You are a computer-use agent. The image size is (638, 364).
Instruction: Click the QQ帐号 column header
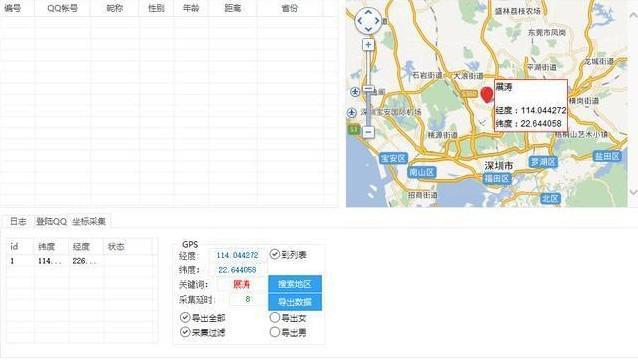click(62, 8)
